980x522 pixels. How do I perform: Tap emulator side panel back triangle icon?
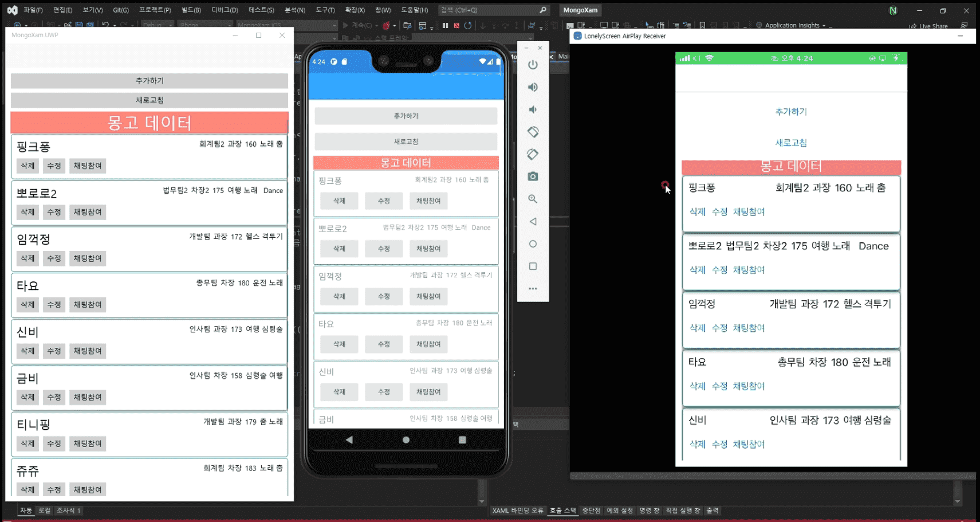[x=533, y=221]
